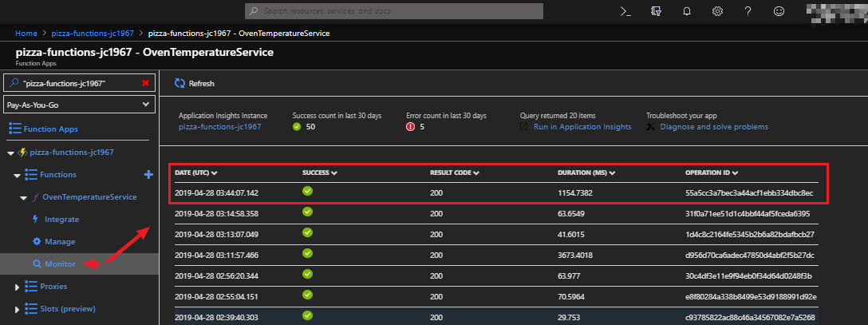Click Run in Application Insights link
Screen dimensions: 868x325
click(582, 127)
